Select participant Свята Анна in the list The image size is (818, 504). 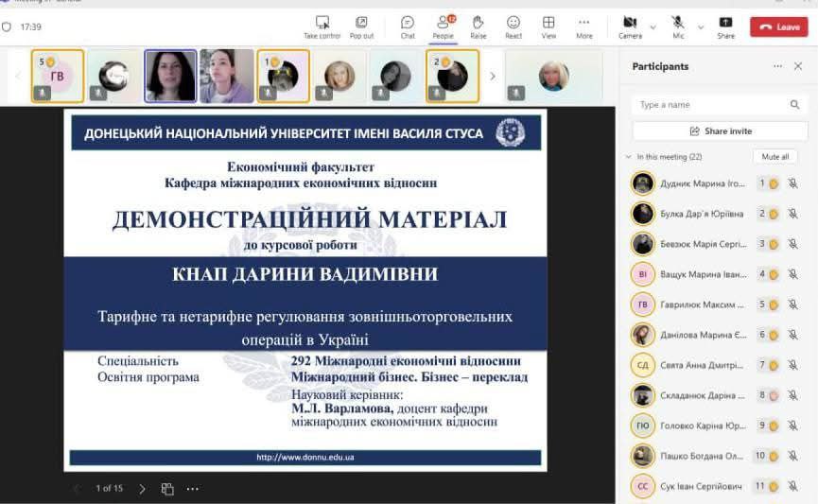coord(715,365)
